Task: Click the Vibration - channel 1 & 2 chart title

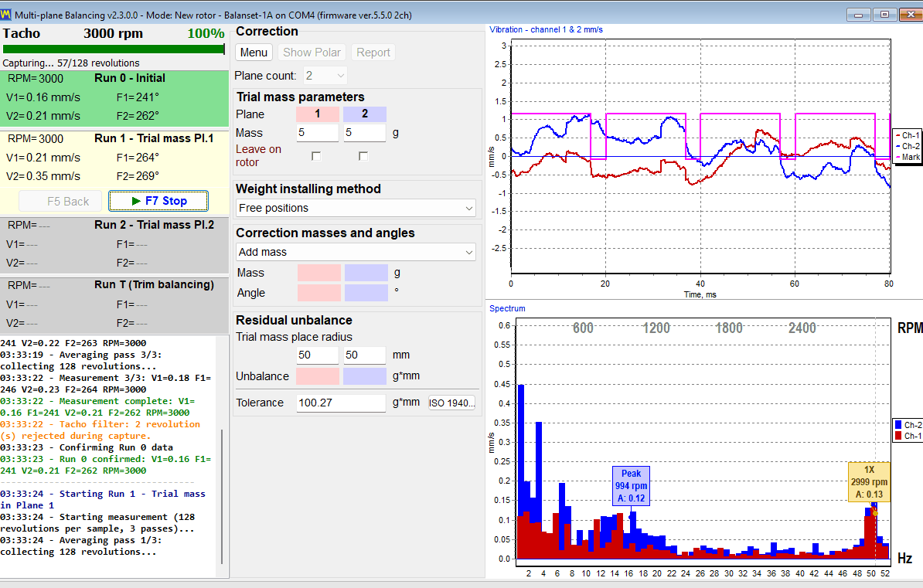Action: [x=547, y=29]
